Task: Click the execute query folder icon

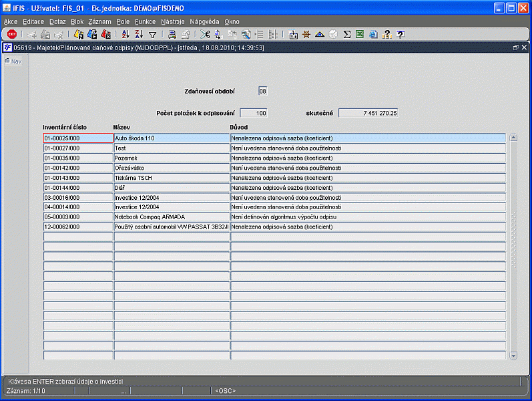Action: [92, 34]
